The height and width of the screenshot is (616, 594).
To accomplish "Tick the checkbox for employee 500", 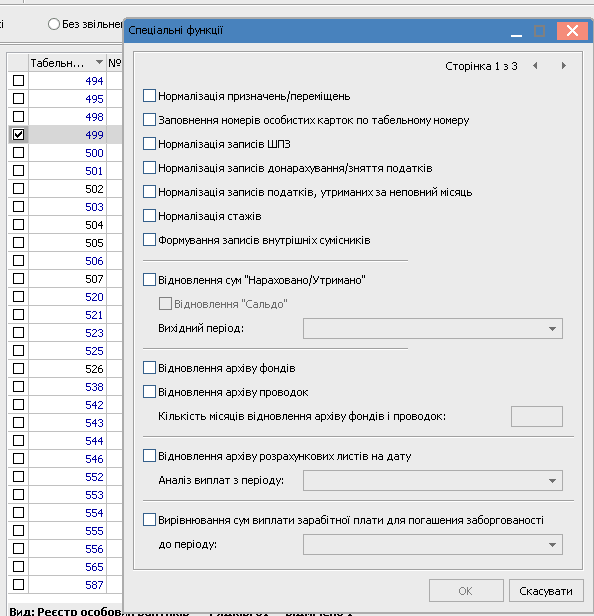I will pyautogui.click(x=18, y=152).
